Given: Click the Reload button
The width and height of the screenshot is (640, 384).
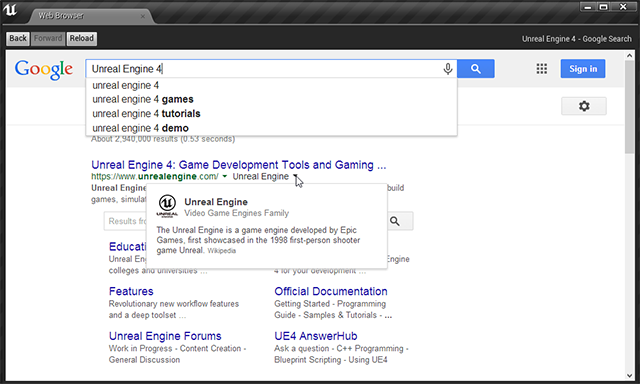Looking at the screenshot, I should tap(82, 38).
